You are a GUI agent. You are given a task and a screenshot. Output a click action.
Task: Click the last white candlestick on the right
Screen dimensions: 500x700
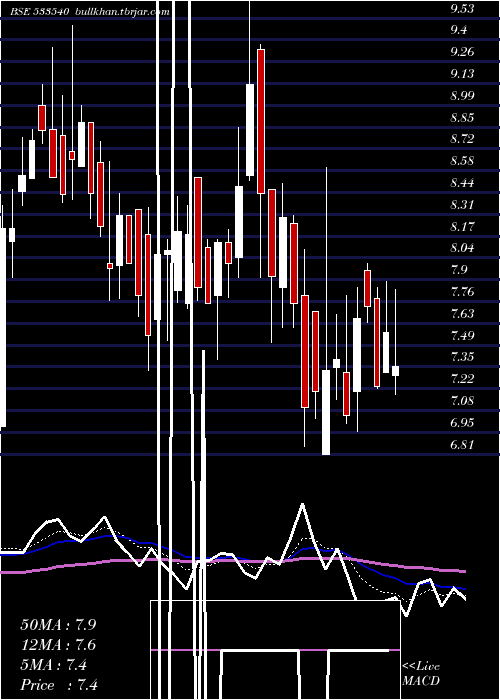click(x=396, y=371)
